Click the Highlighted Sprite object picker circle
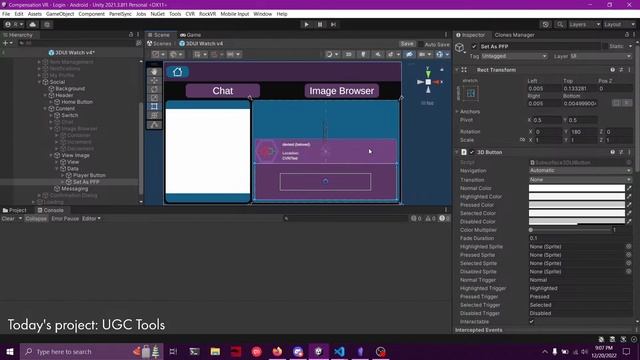This screenshot has width=640, height=360. coord(629,247)
